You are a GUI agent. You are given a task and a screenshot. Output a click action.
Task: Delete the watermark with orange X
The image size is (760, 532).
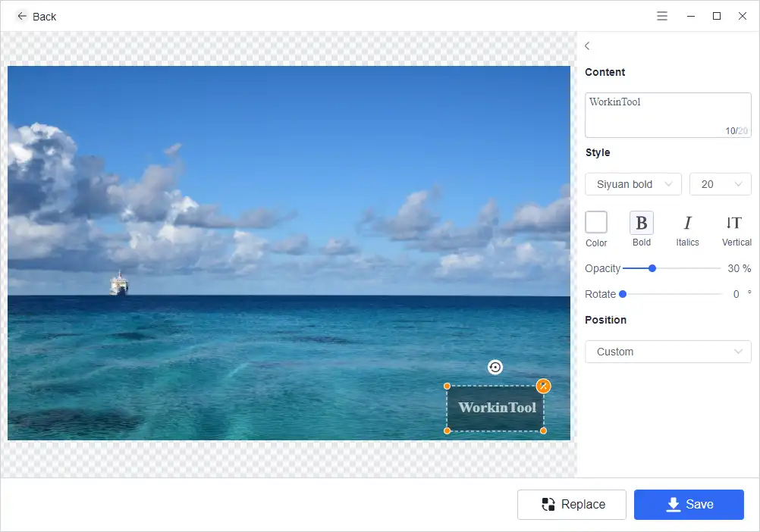pyautogui.click(x=543, y=386)
